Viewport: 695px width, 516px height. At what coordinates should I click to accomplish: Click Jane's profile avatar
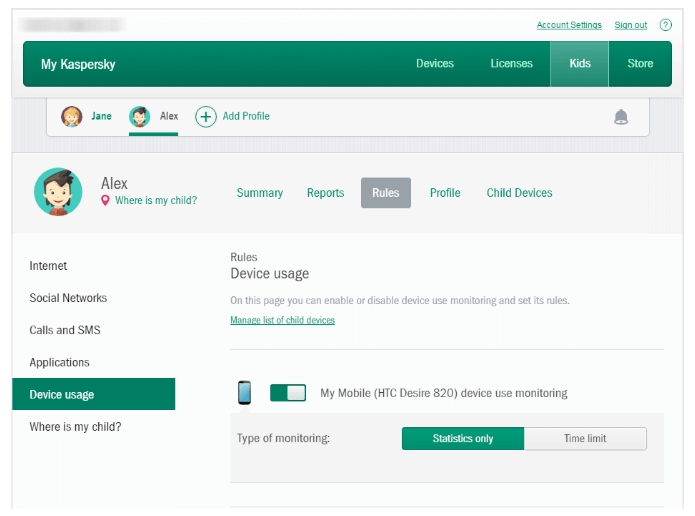(x=72, y=117)
